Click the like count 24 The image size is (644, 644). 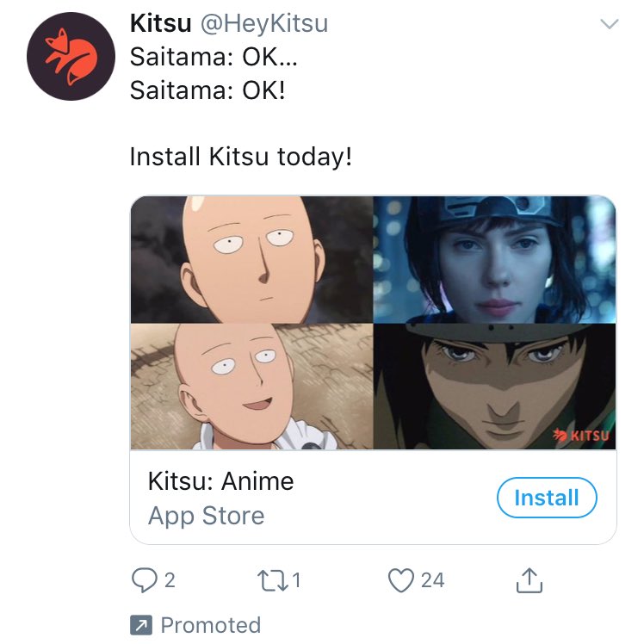pos(432,580)
